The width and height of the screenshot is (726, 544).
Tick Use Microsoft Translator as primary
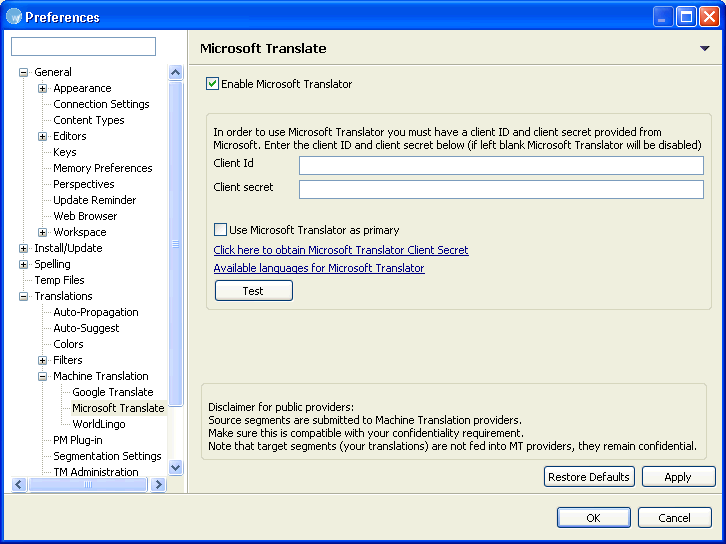click(220, 230)
